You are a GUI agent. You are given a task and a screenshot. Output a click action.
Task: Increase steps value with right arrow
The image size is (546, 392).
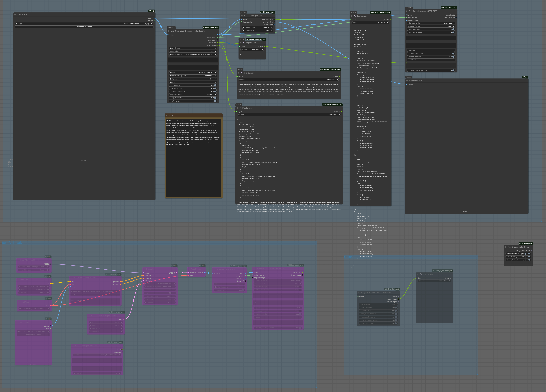215,82
